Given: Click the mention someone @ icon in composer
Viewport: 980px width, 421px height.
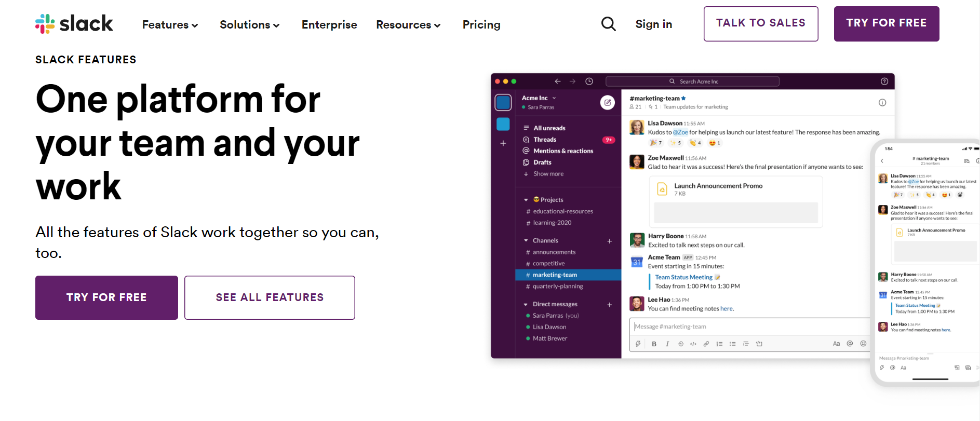Looking at the screenshot, I should coord(850,343).
